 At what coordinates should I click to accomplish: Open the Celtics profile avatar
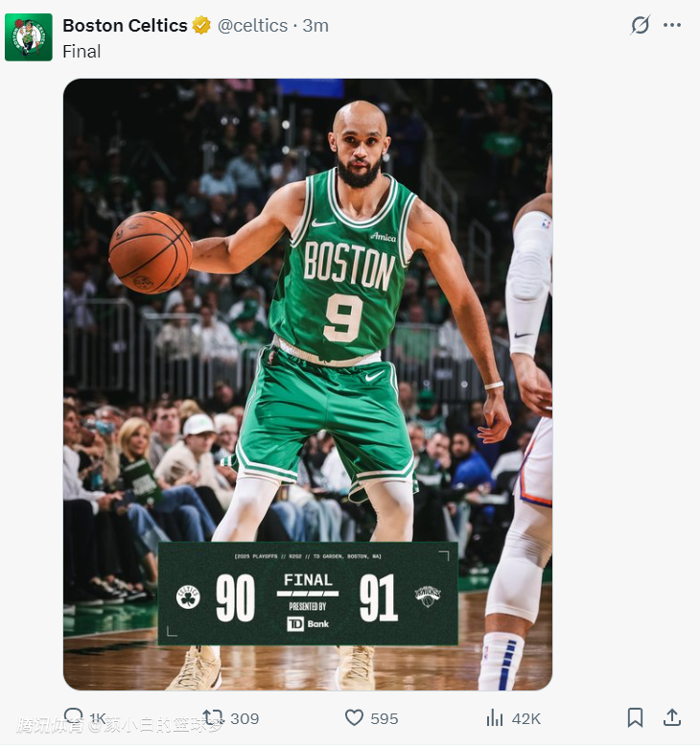tap(29, 37)
